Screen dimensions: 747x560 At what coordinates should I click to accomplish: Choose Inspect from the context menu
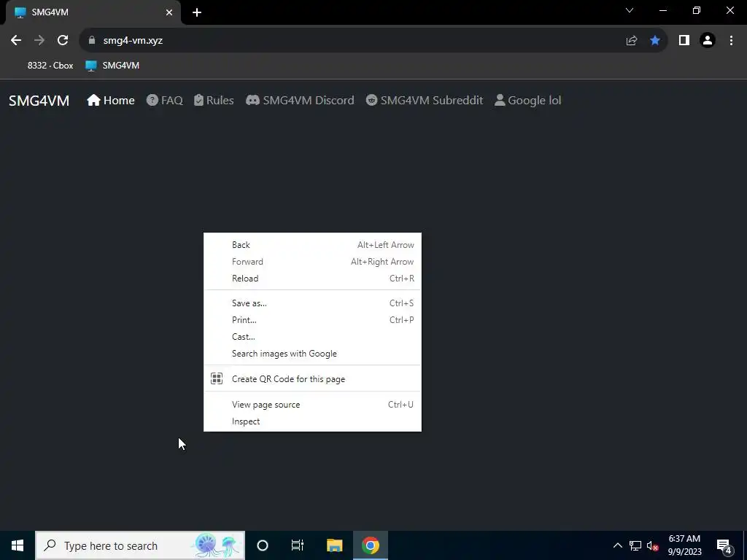click(x=312, y=421)
